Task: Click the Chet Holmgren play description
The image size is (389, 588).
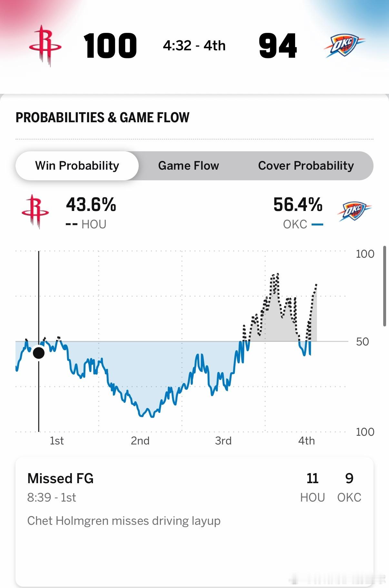Action: (124, 521)
